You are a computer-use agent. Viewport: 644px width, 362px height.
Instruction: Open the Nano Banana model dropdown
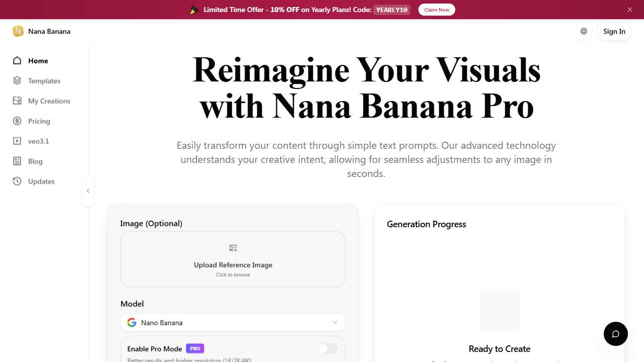(x=232, y=322)
